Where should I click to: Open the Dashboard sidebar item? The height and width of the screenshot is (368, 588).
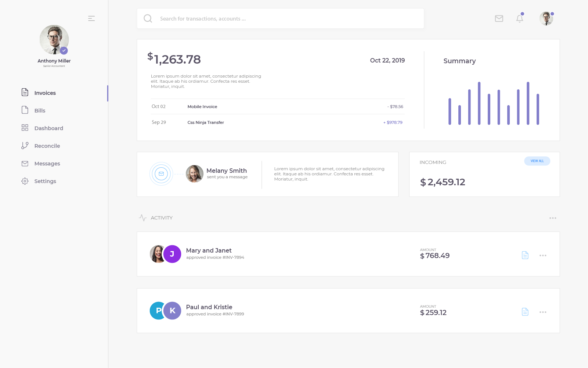point(48,128)
